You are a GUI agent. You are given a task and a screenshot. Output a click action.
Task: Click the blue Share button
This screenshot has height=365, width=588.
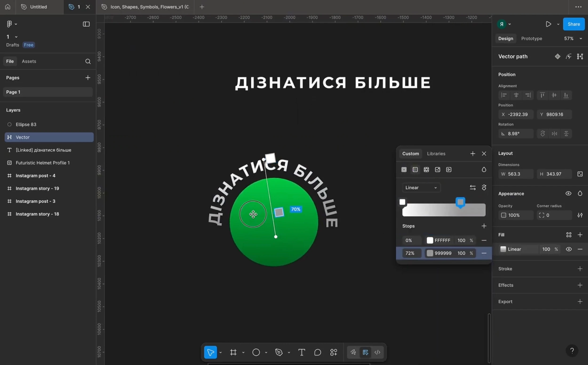point(574,24)
